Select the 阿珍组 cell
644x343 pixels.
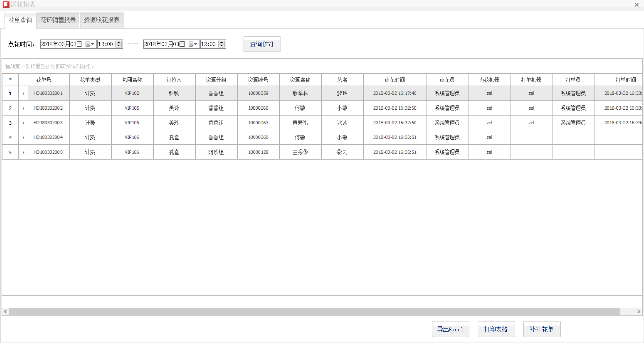pos(216,152)
